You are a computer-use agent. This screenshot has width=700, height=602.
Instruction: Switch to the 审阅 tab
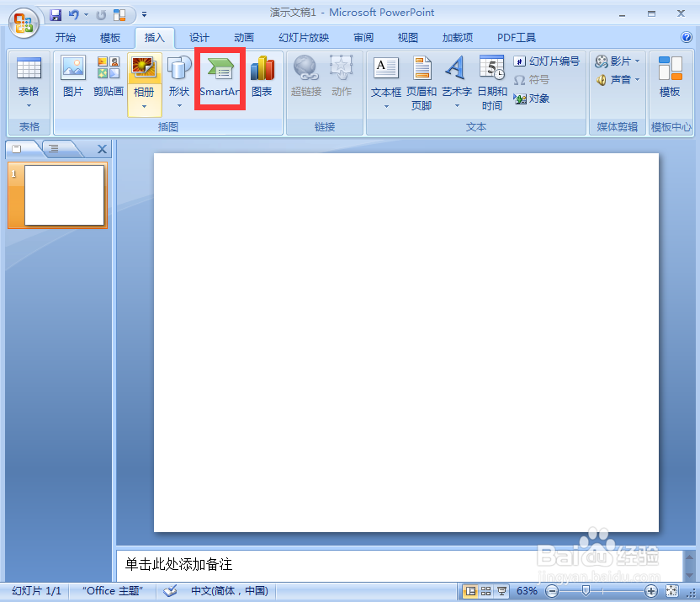(x=363, y=38)
